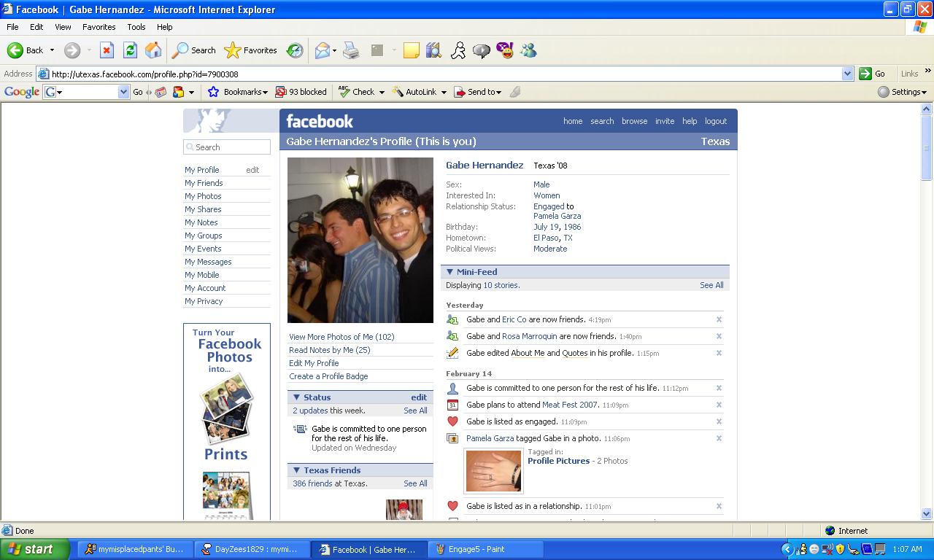This screenshot has width=934, height=560.
Task: Switch to mymisplacedpants taskbar window
Action: pyautogui.click(x=136, y=549)
